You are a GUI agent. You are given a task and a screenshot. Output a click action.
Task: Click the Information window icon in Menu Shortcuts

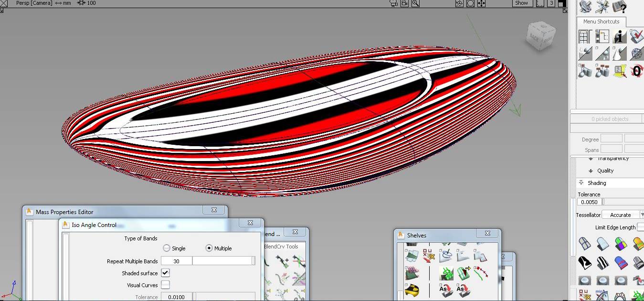point(619,36)
